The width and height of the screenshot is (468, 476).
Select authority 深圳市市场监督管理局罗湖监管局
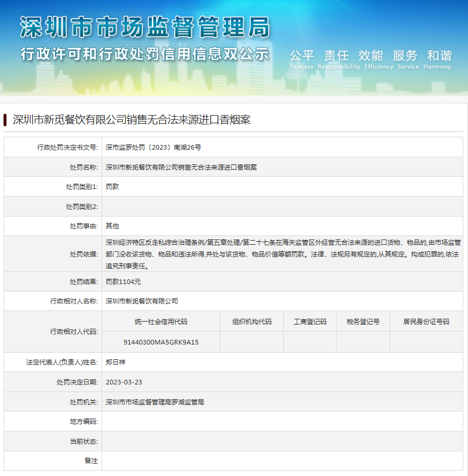155,402
